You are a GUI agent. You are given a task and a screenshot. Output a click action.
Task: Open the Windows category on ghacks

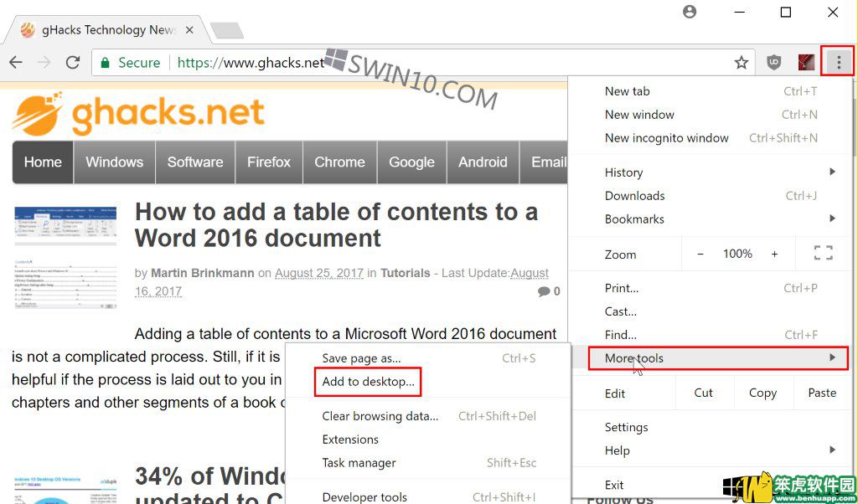point(114,162)
